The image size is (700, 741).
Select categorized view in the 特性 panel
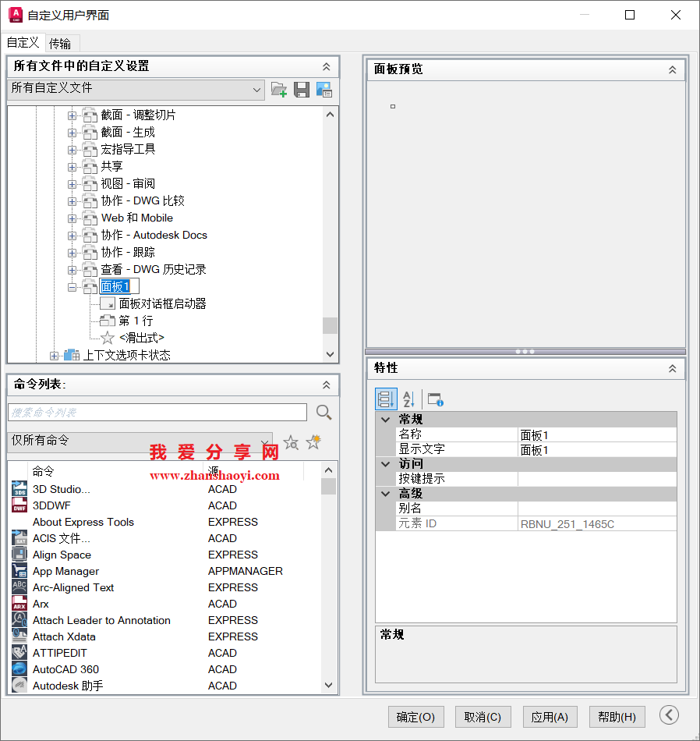click(x=386, y=399)
